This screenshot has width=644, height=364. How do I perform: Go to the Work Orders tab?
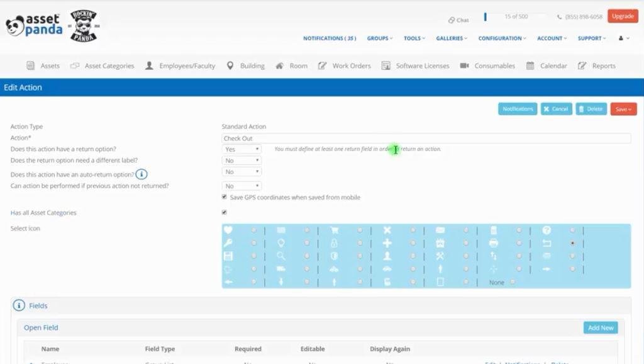pos(345,65)
